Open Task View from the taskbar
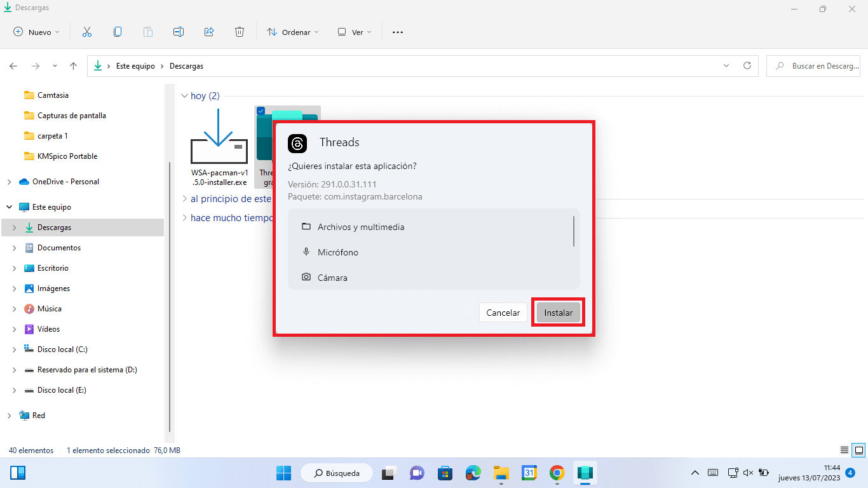The image size is (868, 488). point(388,473)
